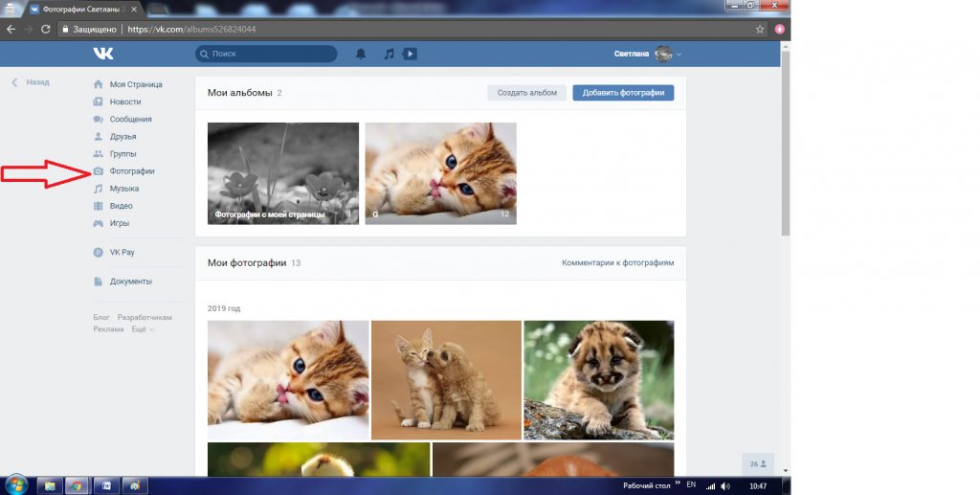Viewport: 980px width, 495px height.
Task: Expand the Светлана profile menu arrow
Action: [x=679, y=55]
